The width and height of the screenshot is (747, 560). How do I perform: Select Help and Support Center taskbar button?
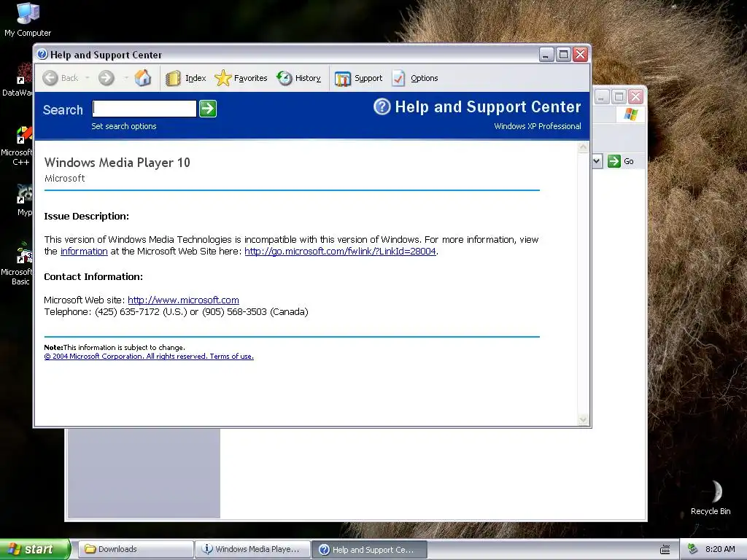click(x=369, y=549)
